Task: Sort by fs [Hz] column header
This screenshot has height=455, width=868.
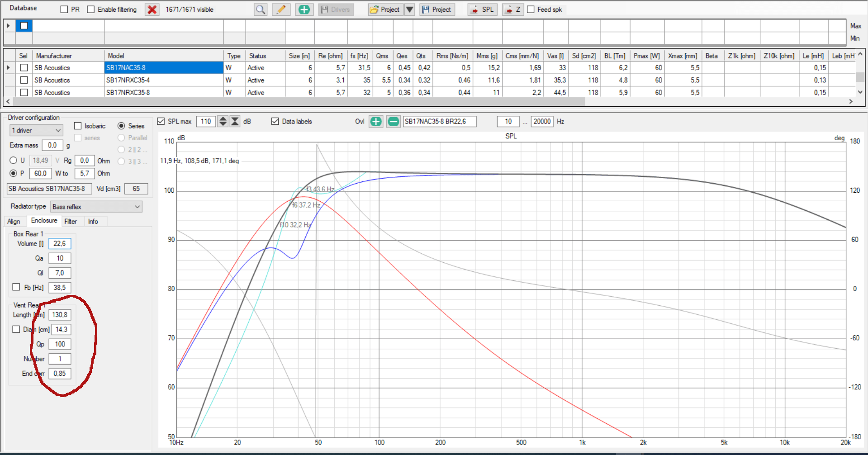Action: point(360,56)
